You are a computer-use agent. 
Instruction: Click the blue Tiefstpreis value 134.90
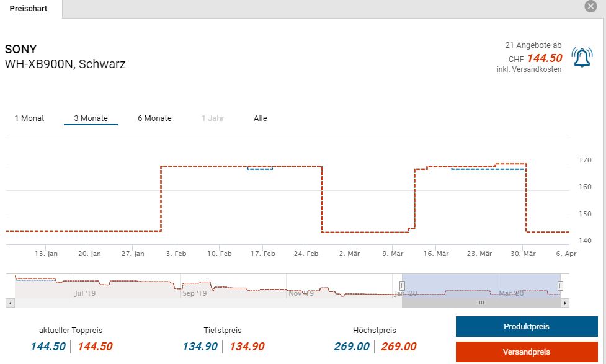pyautogui.click(x=200, y=346)
